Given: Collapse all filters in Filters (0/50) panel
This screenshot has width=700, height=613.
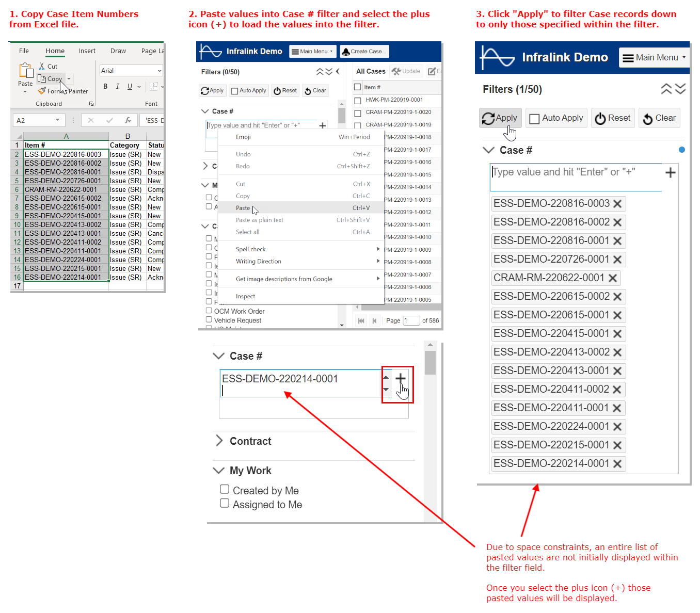Looking at the screenshot, I should pos(320,72).
